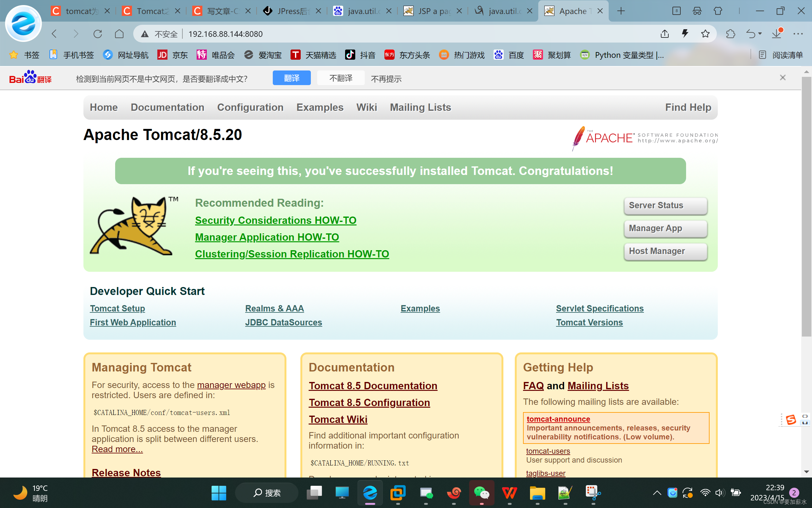812x508 pixels.
Task: Close the Apache Tomcat tab
Action: (600, 11)
